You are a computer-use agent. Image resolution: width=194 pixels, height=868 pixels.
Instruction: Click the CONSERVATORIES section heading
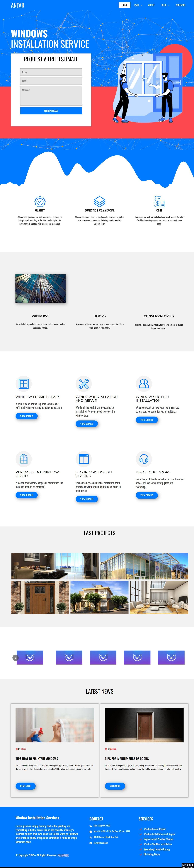[159, 316]
